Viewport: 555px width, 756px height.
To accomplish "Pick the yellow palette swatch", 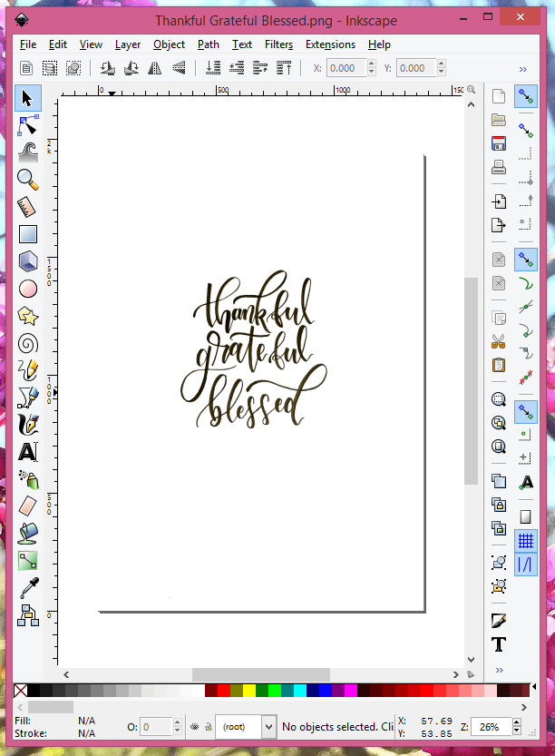I will tap(249, 691).
